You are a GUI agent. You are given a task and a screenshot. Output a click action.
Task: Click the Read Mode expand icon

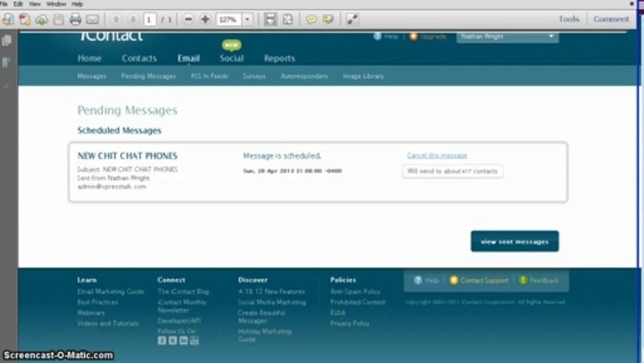click(x=352, y=19)
